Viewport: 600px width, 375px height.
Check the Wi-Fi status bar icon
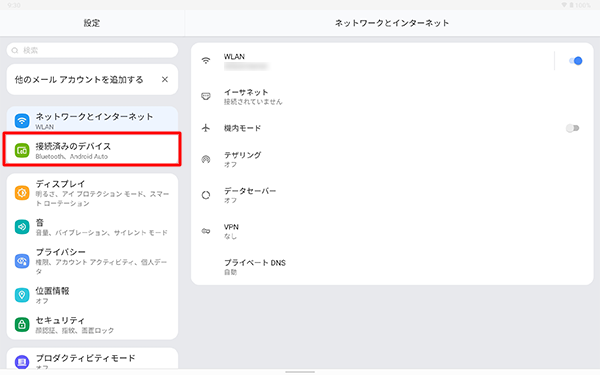[x=564, y=5]
